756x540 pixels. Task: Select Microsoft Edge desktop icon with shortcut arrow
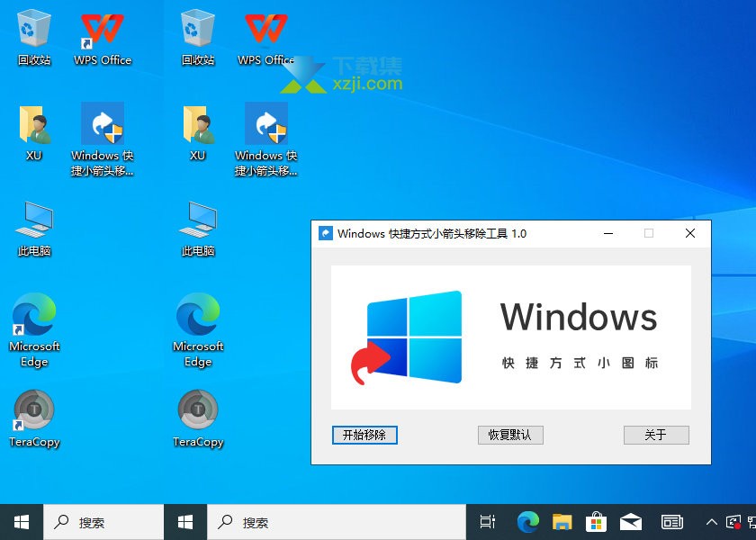coord(34,329)
